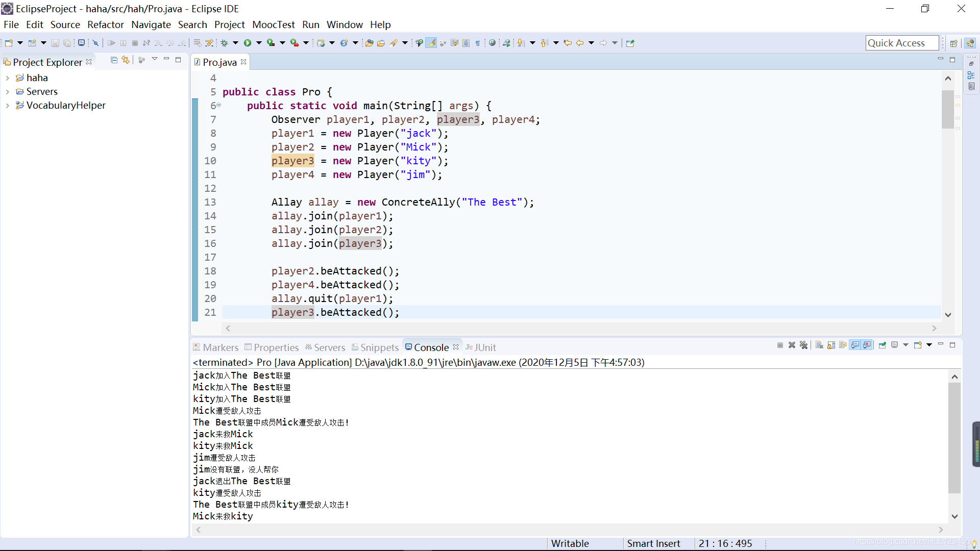This screenshot has height=551, width=980.
Task: Click the green Run button
Action: (248, 43)
